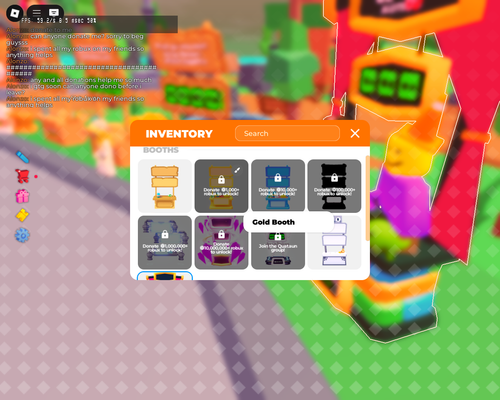Open the red shopping cart shop

[x=22, y=176]
